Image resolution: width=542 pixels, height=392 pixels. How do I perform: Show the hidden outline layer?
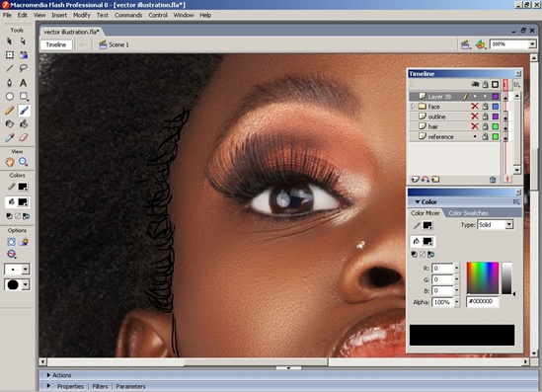tap(475, 117)
